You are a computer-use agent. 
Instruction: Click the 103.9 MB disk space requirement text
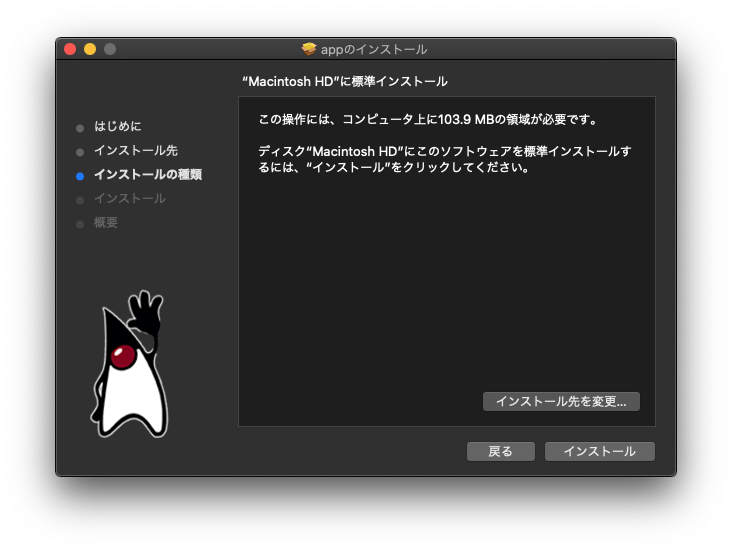(x=428, y=120)
